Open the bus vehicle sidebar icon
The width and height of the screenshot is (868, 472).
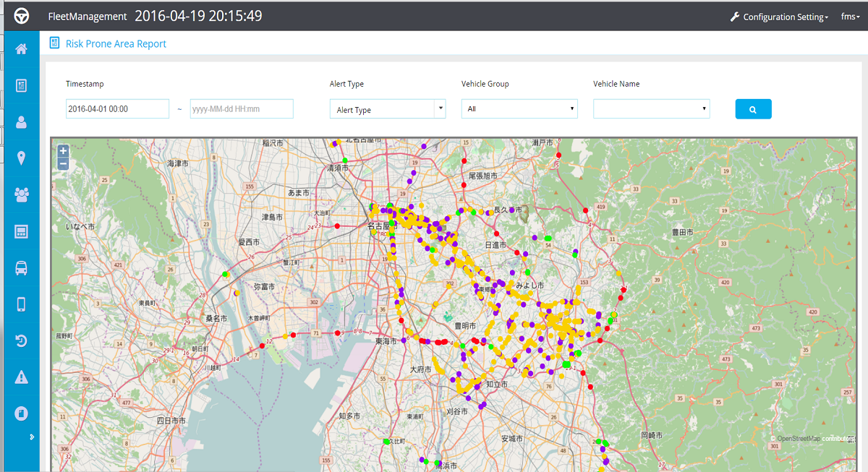(x=21, y=268)
